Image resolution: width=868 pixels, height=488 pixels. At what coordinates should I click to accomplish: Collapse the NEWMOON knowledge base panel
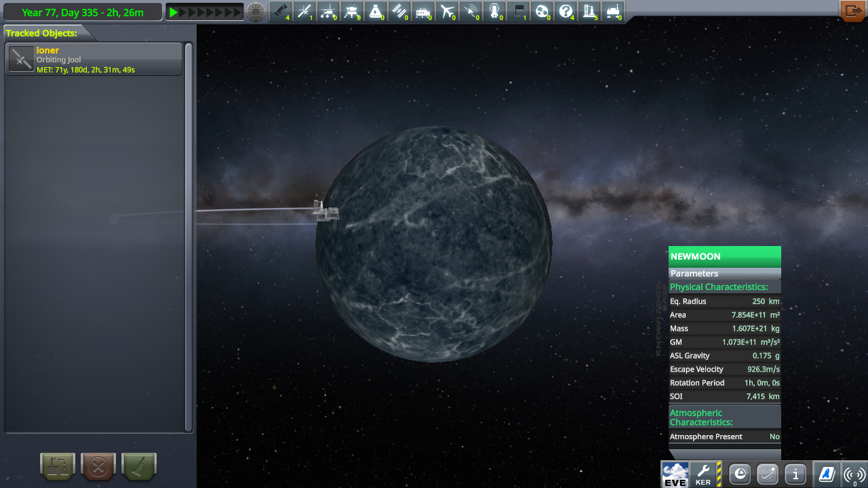click(724, 256)
